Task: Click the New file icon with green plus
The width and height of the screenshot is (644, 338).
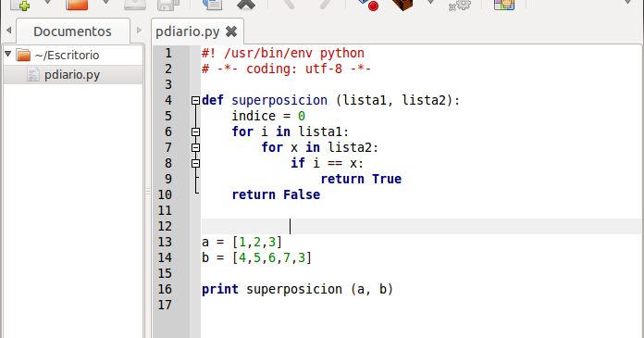Action: pyautogui.click(x=19, y=4)
